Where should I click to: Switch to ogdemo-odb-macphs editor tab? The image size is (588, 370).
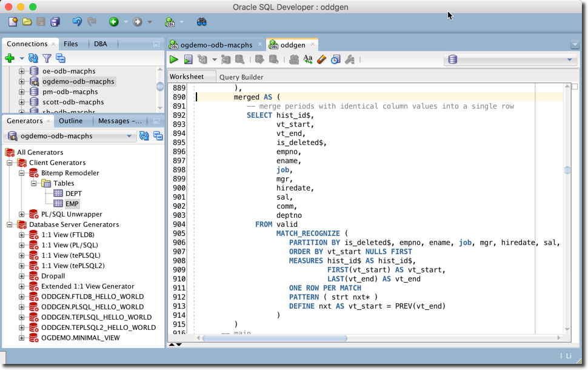point(216,45)
